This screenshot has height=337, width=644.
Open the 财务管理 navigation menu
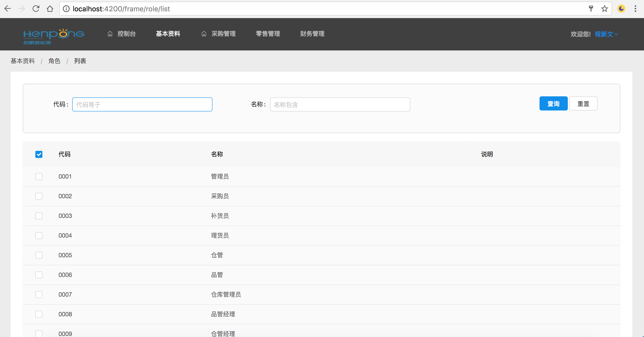[x=312, y=34]
